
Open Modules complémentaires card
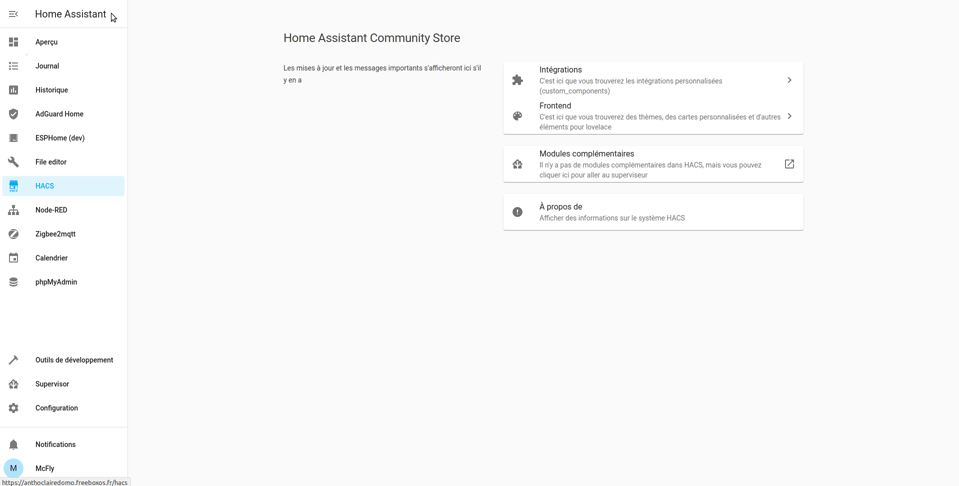[x=653, y=164]
